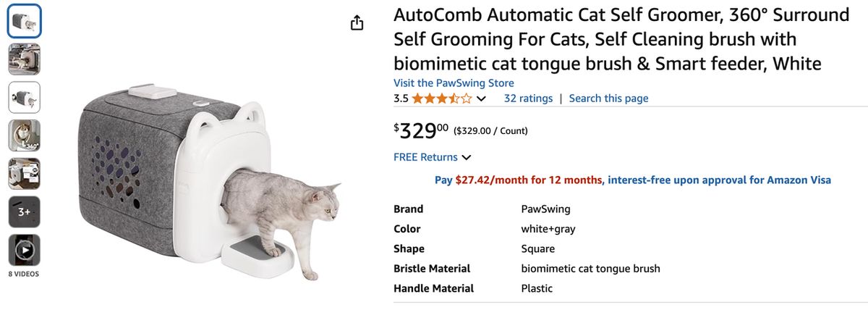Visit the PawSwing Store link
868x310 pixels.
[x=454, y=83]
